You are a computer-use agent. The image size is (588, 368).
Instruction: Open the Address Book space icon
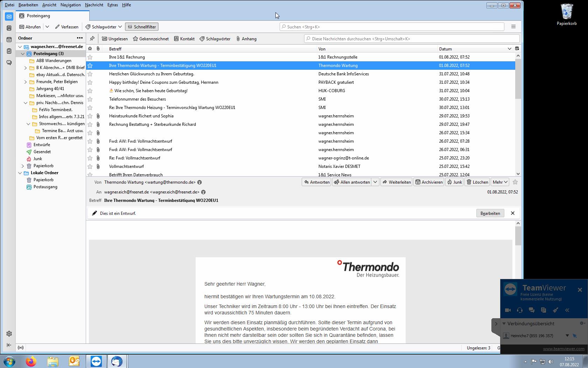(x=9, y=28)
